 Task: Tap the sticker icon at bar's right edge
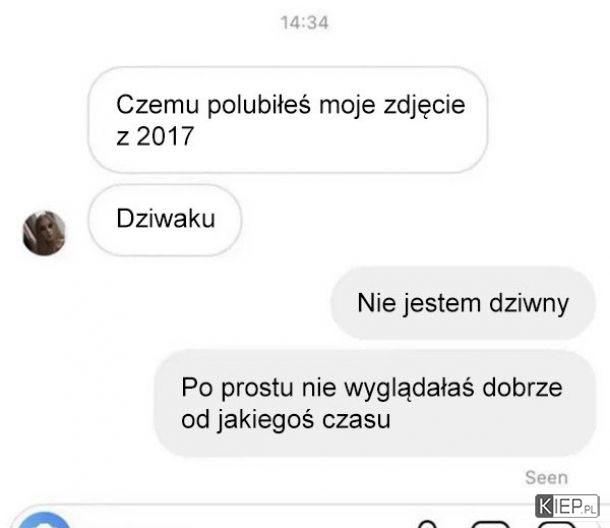[x=556, y=524]
